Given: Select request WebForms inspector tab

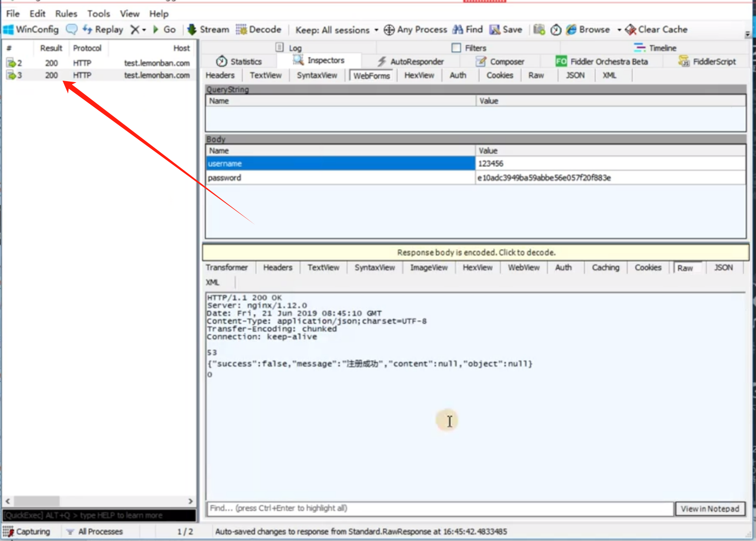Looking at the screenshot, I should 372,76.
